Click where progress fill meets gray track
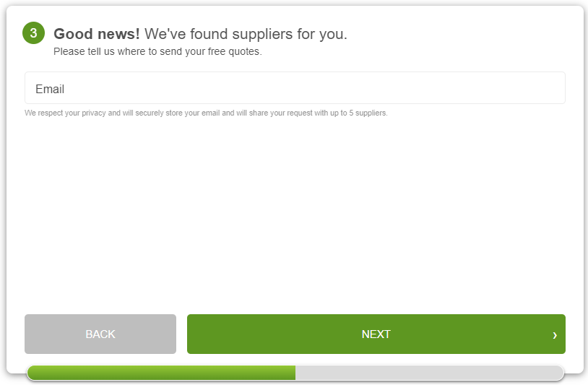The height and width of the screenshot is (385, 588). (295, 373)
